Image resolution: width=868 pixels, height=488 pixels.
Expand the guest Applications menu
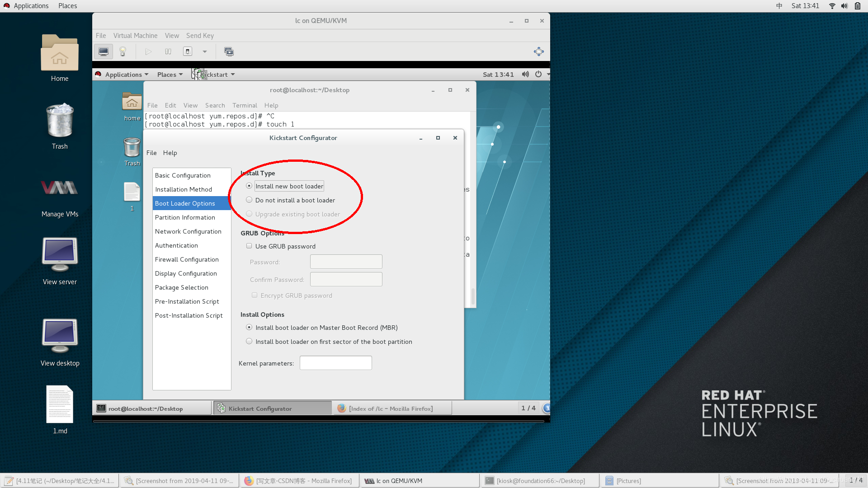pos(123,75)
